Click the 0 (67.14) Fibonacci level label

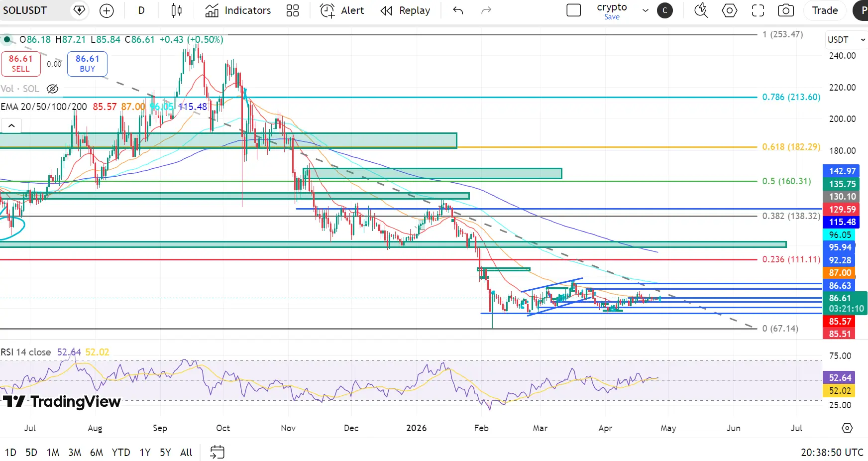[x=780, y=329]
